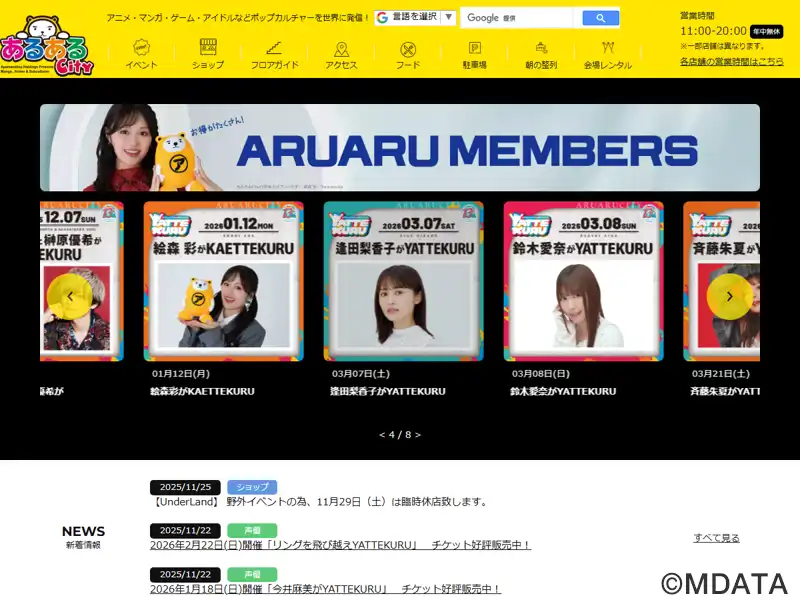
Task: Open the 各店舗の営業時間はこちら link
Action: (x=731, y=62)
